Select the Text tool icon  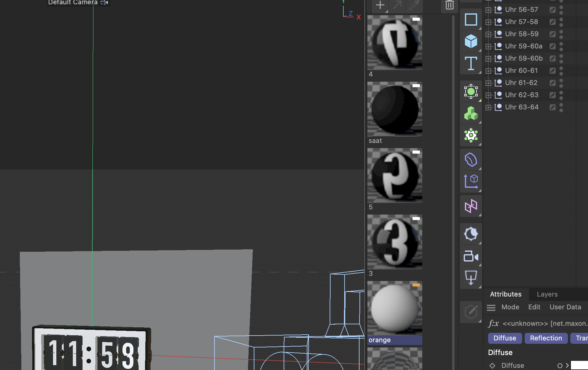click(471, 63)
